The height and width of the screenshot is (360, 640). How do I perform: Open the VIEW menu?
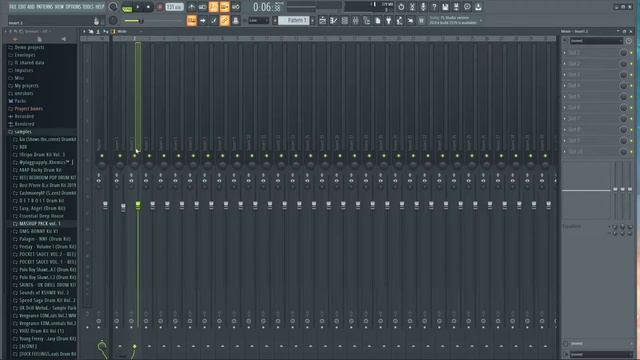coord(60,7)
